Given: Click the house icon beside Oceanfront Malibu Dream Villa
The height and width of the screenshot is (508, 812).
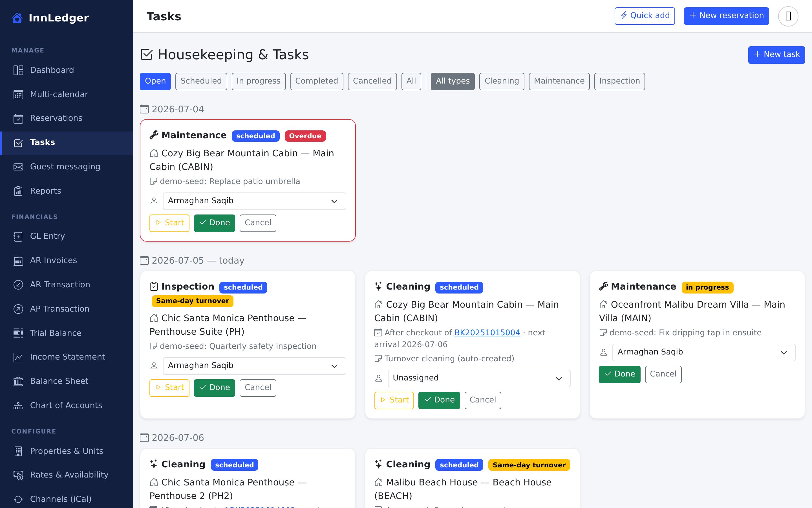Looking at the screenshot, I should point(604,305).
